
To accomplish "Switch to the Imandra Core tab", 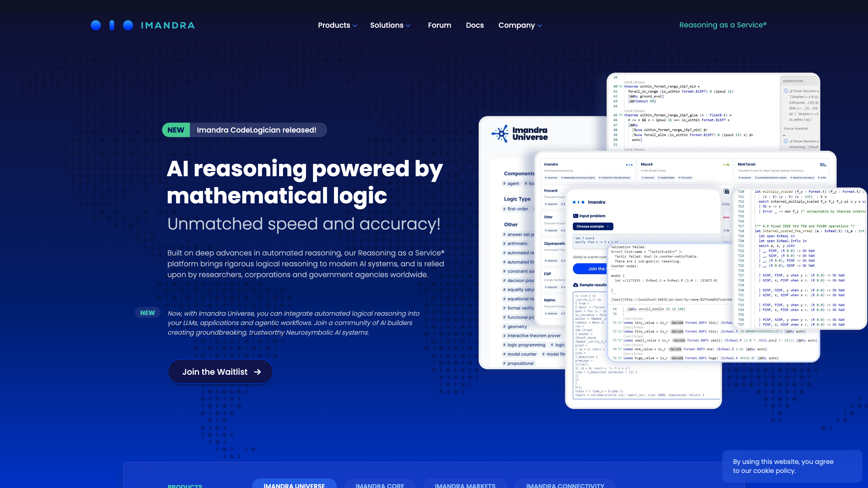I will click(380, 485).
